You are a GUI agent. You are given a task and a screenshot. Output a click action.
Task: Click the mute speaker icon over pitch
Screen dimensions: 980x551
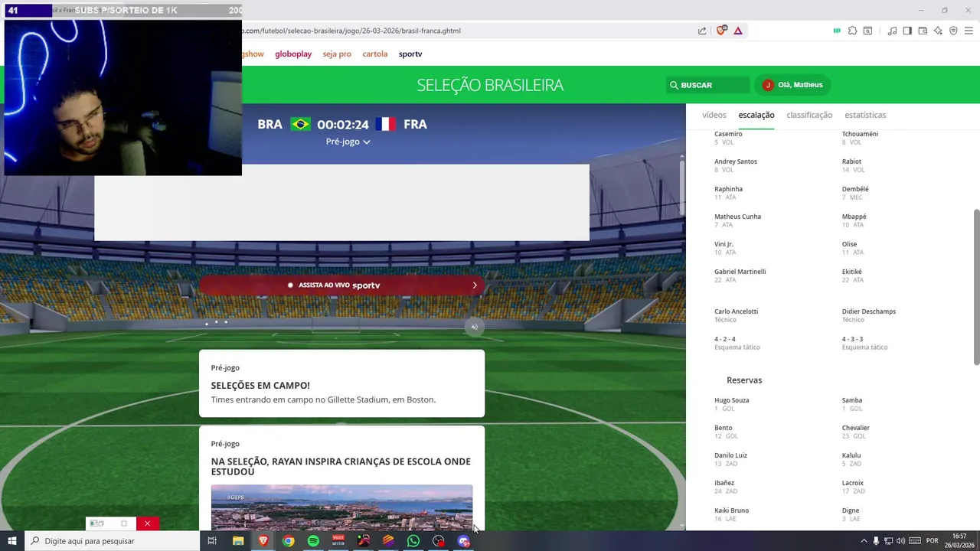475,327
